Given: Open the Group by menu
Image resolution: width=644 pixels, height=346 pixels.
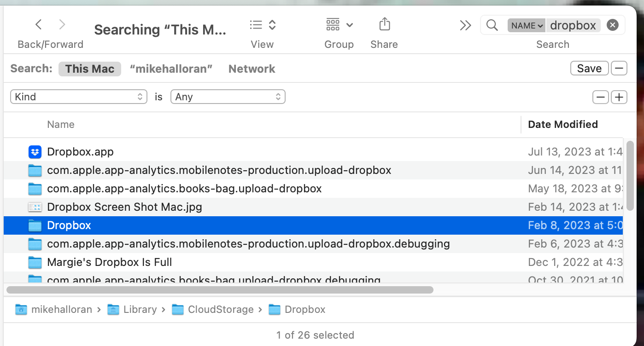Looking at the screenshot, I should tap(340, 25).
